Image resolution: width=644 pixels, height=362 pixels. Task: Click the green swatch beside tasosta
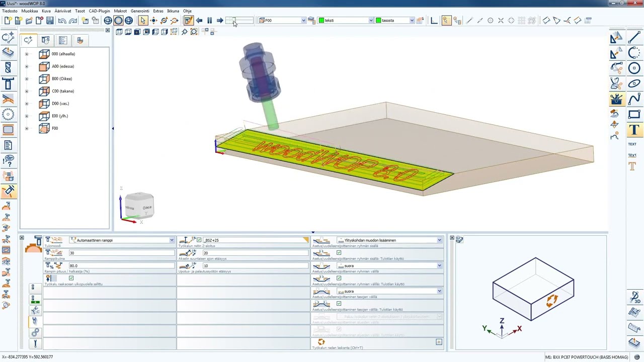(x=378, y=21)
